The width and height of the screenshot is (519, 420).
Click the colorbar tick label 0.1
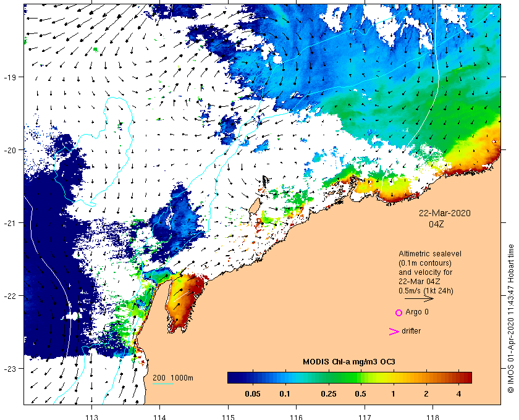285,394
